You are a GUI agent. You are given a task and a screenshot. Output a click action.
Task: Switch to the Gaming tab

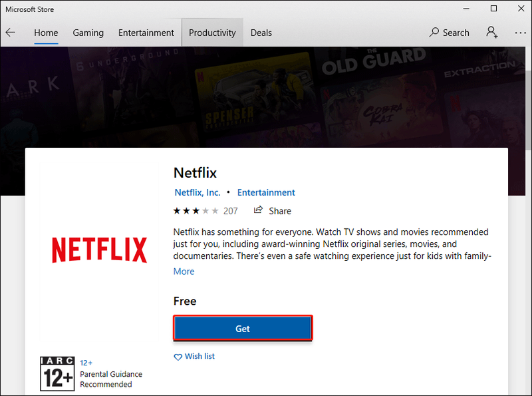[x=88, y=33]
